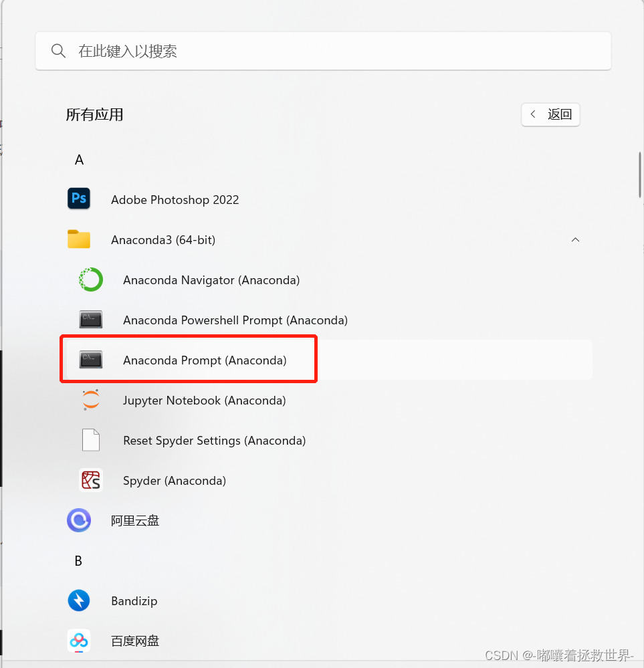Click the app list vertical scrollbar

[x=640, y=175]
